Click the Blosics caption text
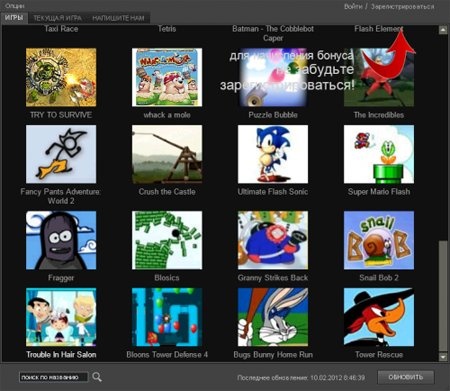 point(167,278)
